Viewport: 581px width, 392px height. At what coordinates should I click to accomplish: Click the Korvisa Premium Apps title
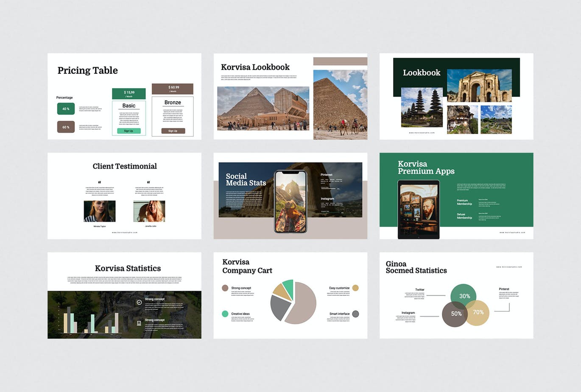coord(426,167)
